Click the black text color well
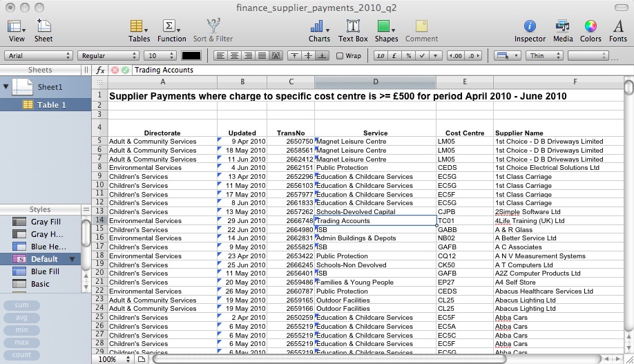 (191, 56)
